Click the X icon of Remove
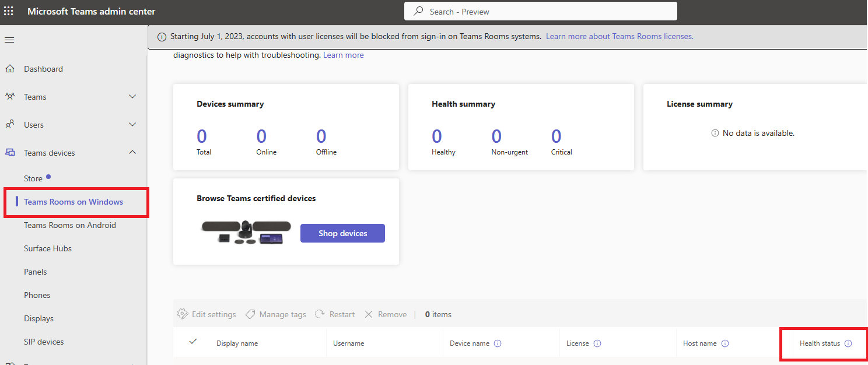This screenshot has height=365, width=868. (369, 314)
